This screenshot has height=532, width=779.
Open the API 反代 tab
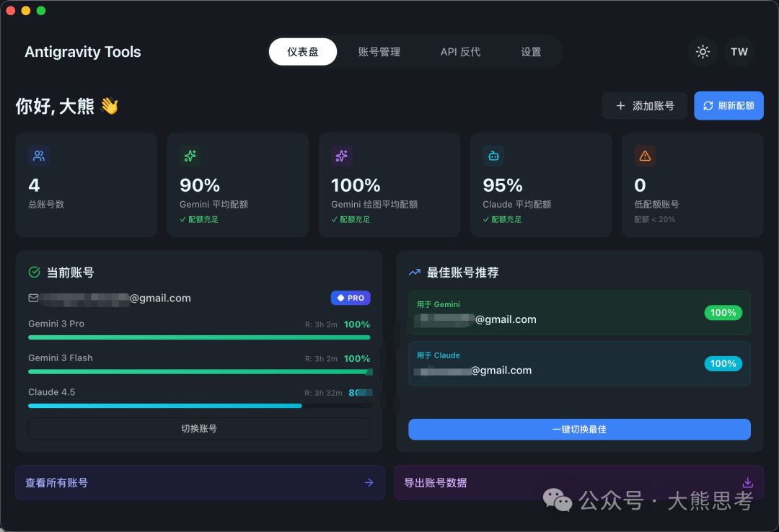(460, 52)
